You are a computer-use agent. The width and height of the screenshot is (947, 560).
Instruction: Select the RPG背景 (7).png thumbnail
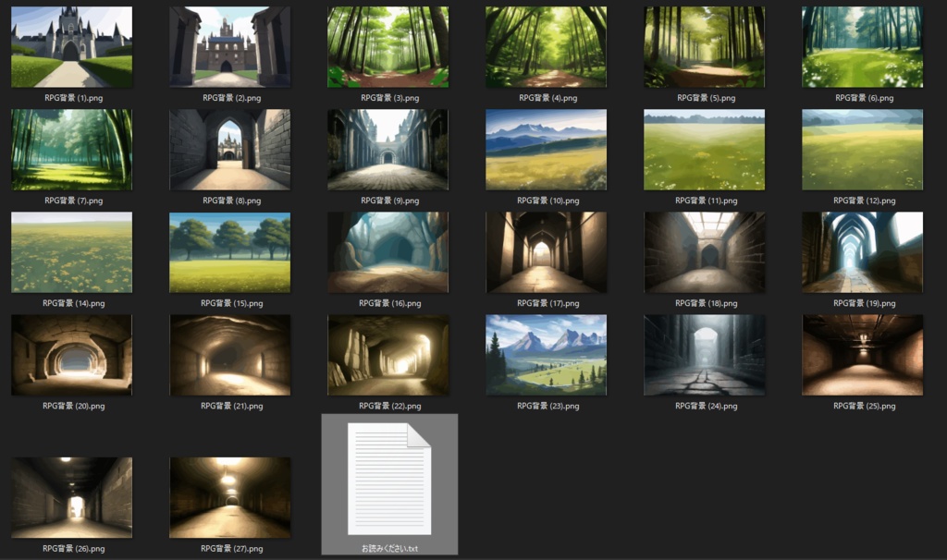(x=72, y=150)
